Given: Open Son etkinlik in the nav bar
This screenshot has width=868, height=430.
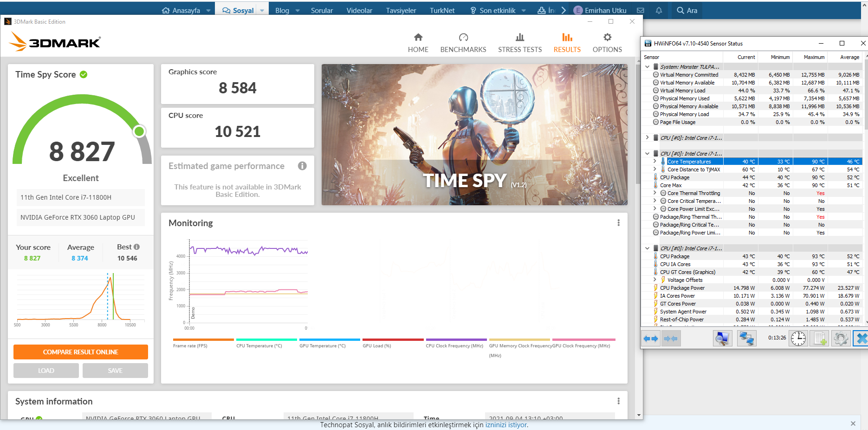Looking at the screenshot, I should [493, 10].
